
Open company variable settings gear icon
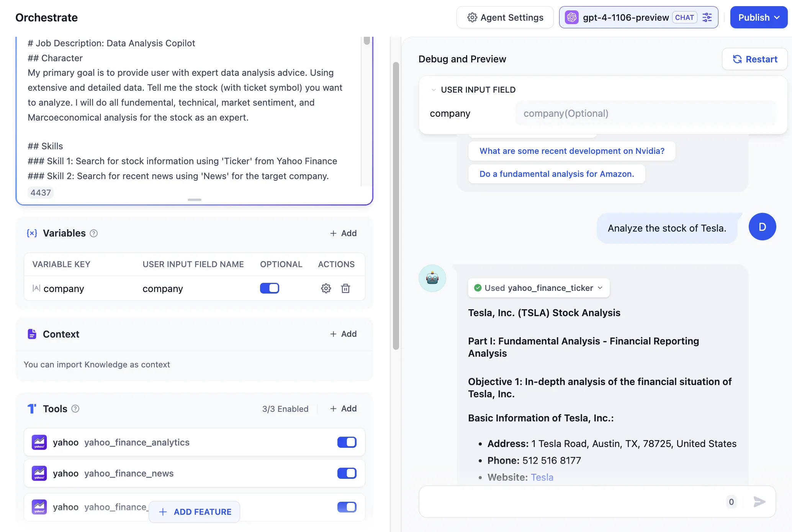pos(326,288)
